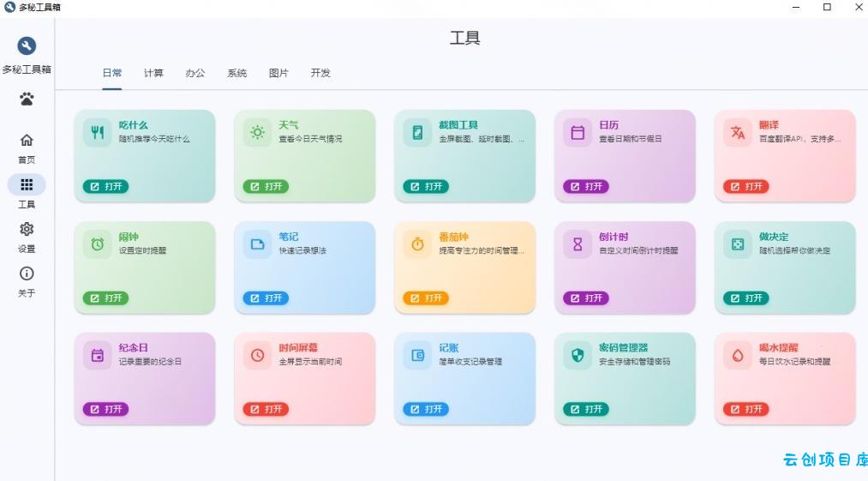Open the 关于 info icon
Image resolution: width=868 pixels, height=481 pixels.
click(27, 274)
